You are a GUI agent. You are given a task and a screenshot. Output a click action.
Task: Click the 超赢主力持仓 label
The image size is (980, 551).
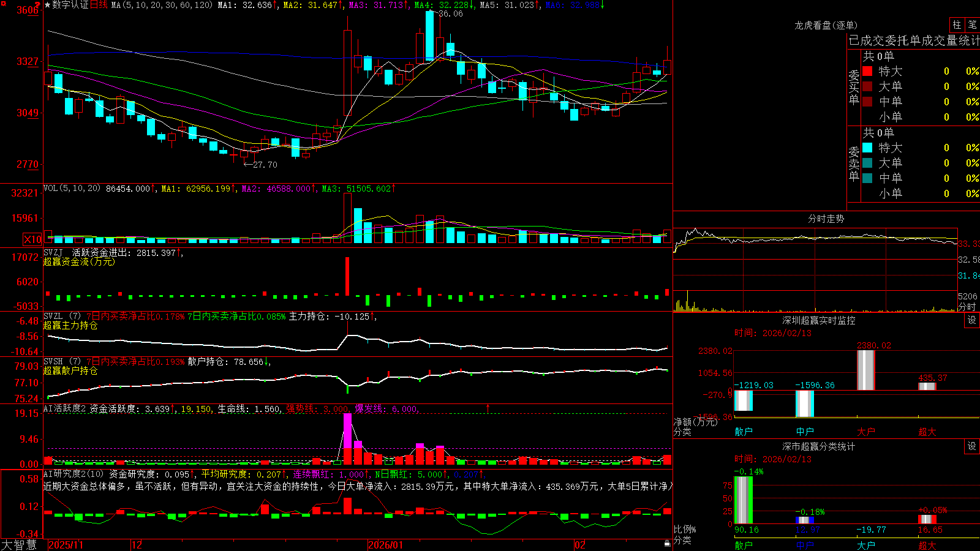[70, 325]
